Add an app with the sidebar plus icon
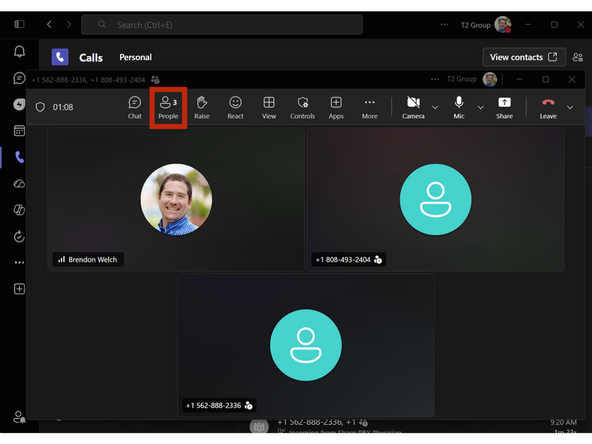The image size is (592, 444). (x=19, y=289)
